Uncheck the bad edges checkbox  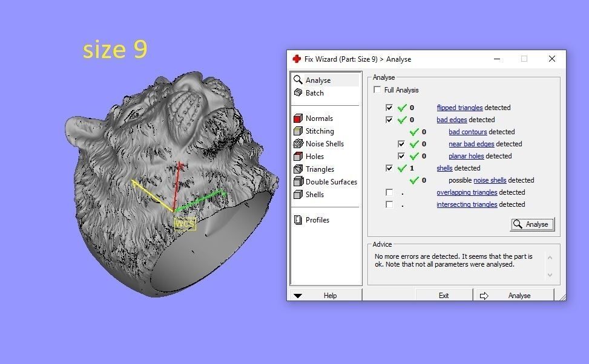coord(389,120)
